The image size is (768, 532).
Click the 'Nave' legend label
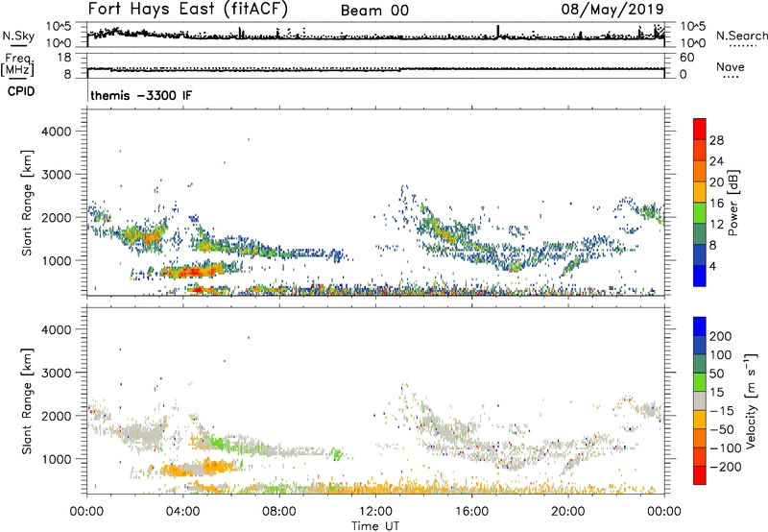pyautogui.click(x=730, y=67)
